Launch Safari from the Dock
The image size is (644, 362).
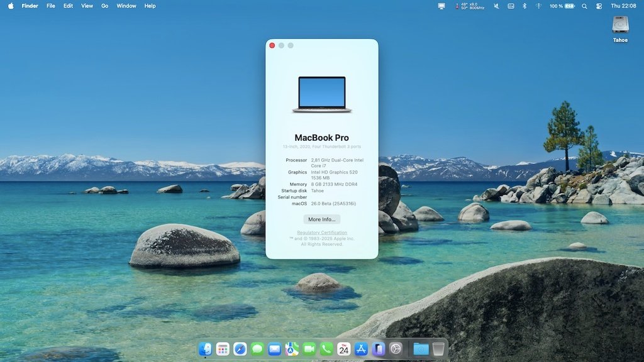pyautogui.click(x=240, y=349)
